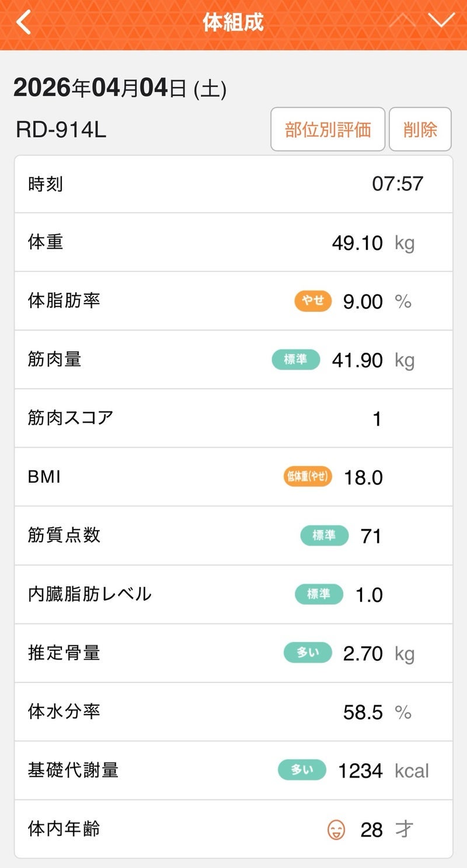This screenshot has height=868, width=467.
Task: Tap the grayed-out up chevron
Action: click(x=403, y=20)
